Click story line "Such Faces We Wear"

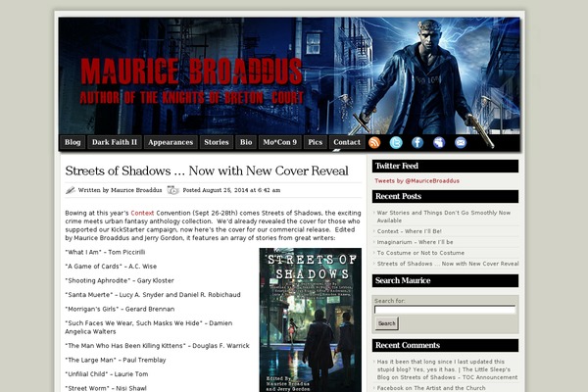(x=149, y=327)
